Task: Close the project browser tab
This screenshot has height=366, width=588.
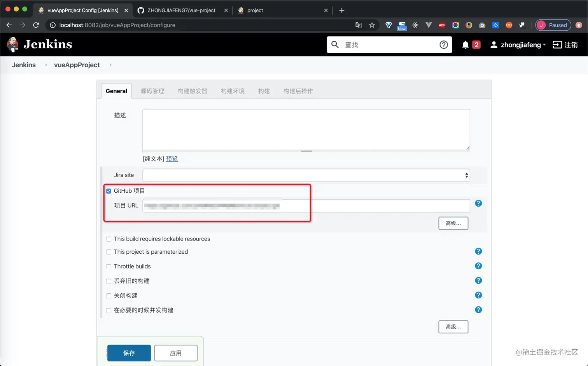Action: click(x=326, y=10)
